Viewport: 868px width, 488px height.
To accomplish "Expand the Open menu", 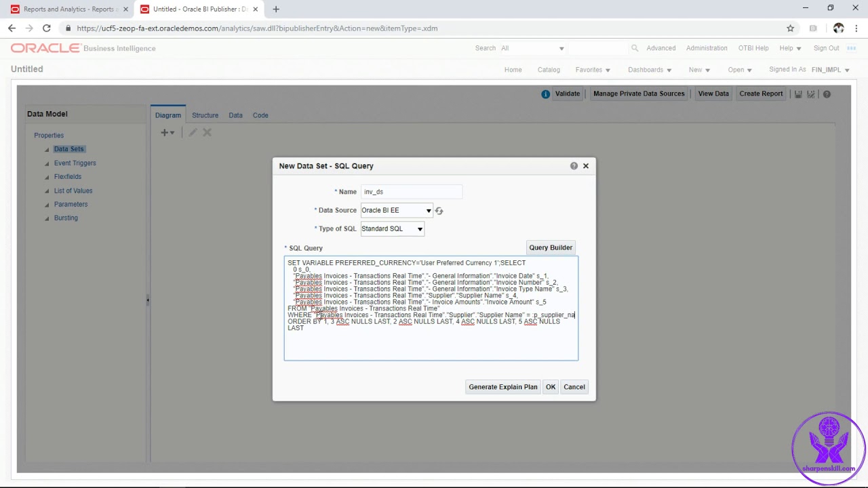I will tap(740, 70).
